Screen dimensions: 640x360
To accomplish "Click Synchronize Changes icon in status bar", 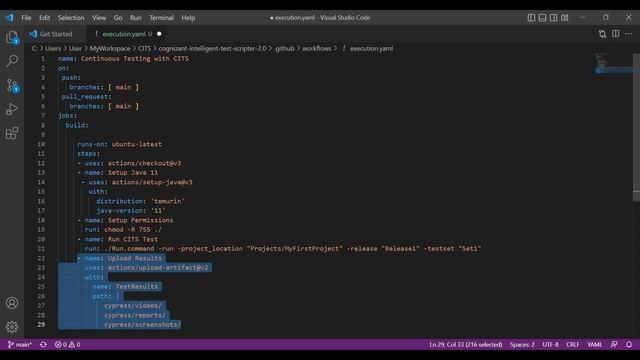I will coord(43,345).
